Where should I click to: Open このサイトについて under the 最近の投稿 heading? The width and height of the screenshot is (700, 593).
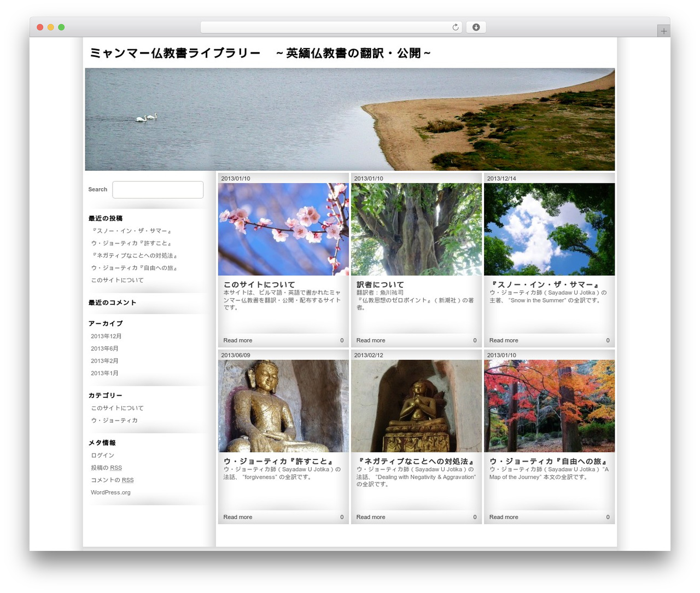(x=117, y=280)
